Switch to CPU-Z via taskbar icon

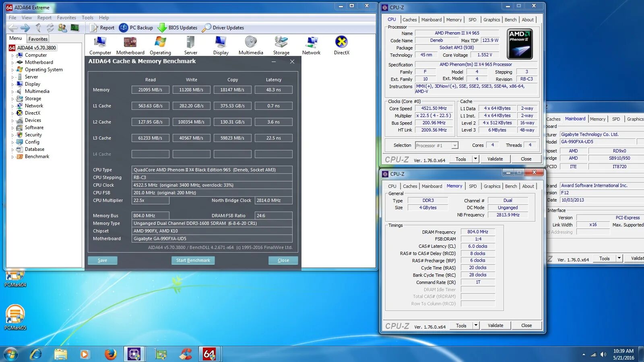coord(134,354)
